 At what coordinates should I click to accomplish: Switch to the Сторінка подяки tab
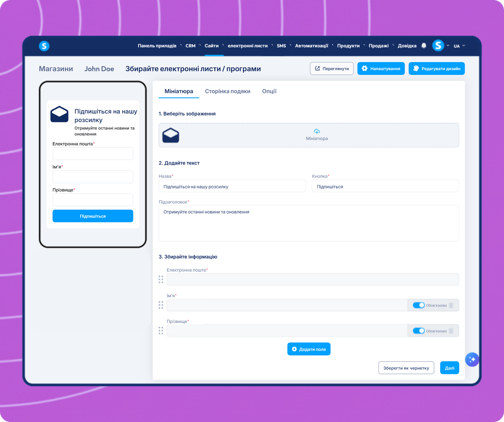pos(227,91)
